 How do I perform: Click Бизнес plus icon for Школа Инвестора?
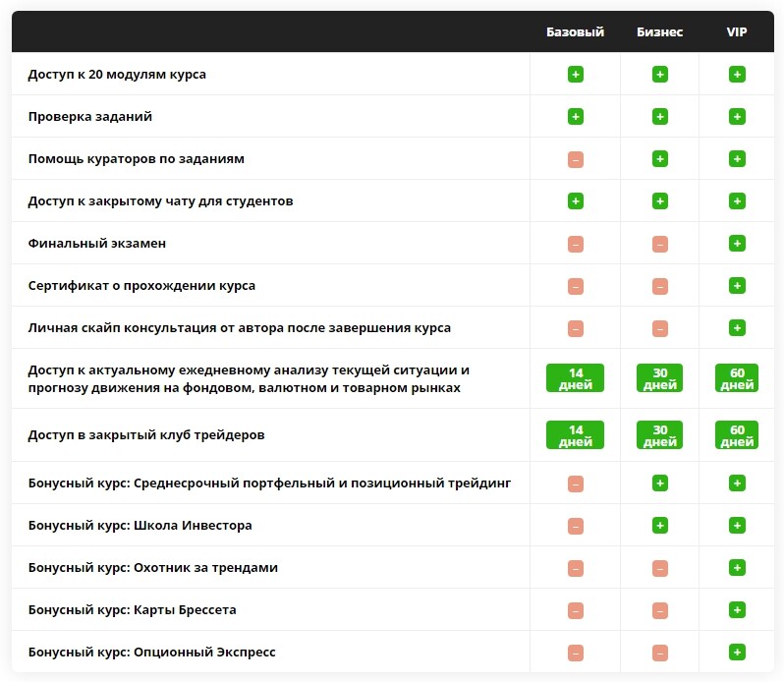[x=660, y=526]
